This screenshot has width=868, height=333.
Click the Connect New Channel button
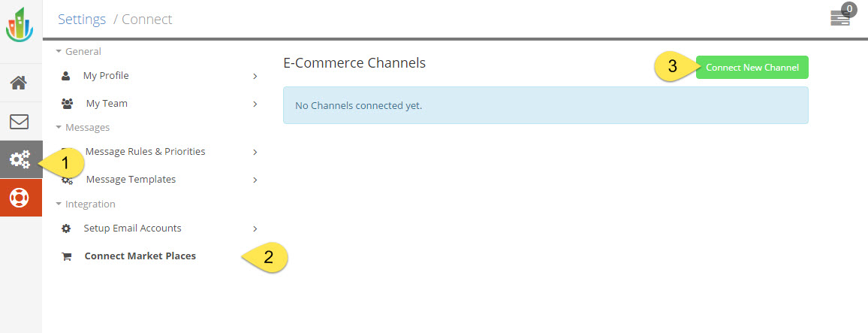pos(752,68)
